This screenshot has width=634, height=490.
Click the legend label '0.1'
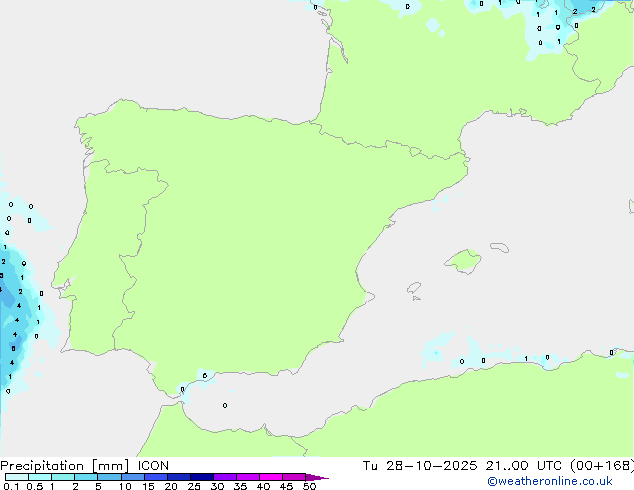click(11, 486)
